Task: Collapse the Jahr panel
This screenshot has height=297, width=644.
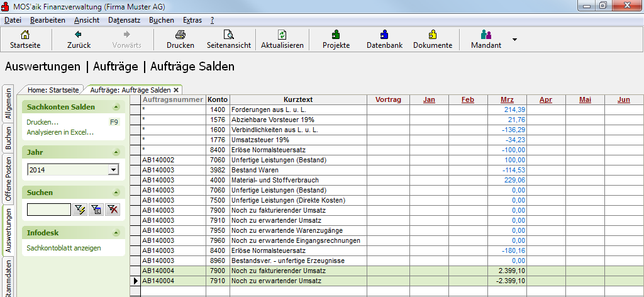Action: click(116, 152)
